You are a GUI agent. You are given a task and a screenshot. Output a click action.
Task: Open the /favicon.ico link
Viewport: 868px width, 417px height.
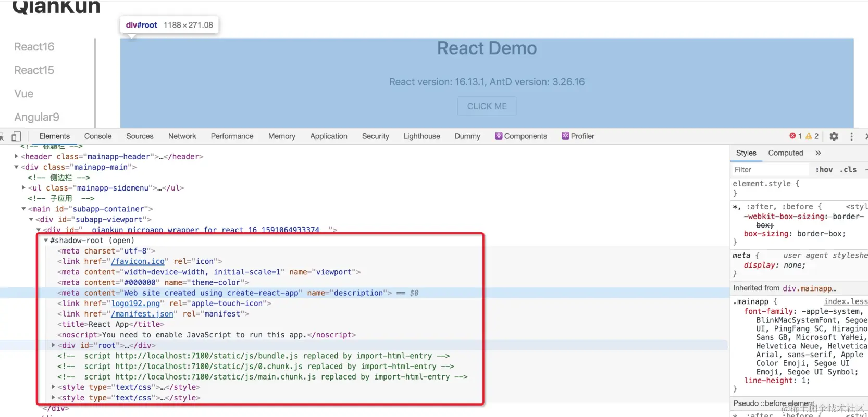click(x=138, y=261)
